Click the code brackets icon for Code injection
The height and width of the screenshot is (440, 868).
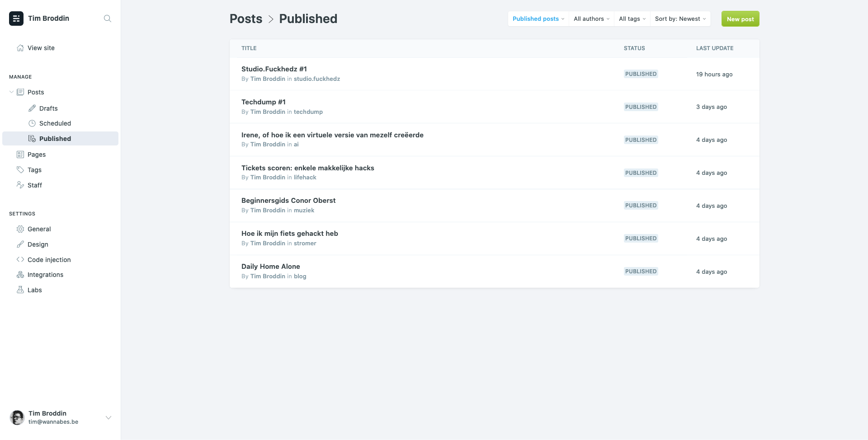(x=20, y=260)
